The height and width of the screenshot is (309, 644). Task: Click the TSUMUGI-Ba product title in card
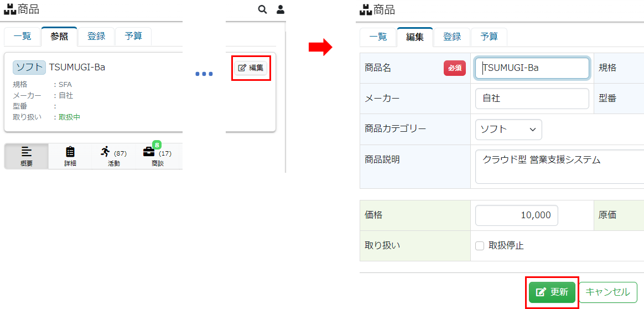pyautogui.click(x=77, y=68)
